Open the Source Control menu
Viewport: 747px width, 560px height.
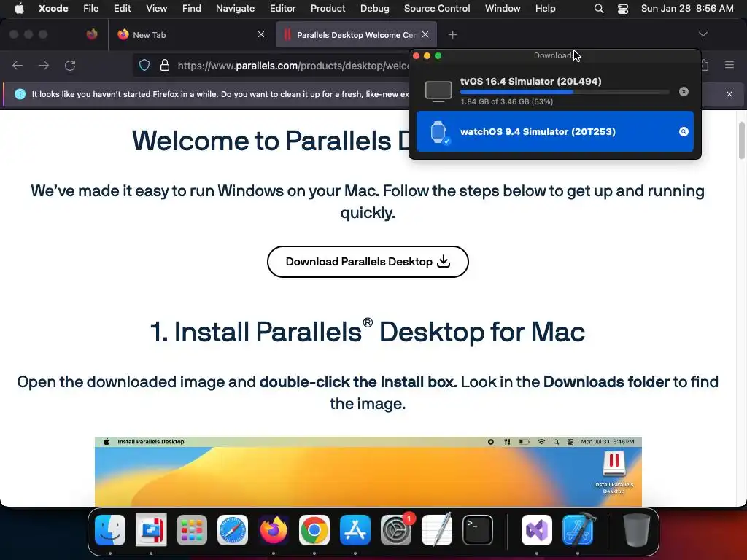point(437,9)
